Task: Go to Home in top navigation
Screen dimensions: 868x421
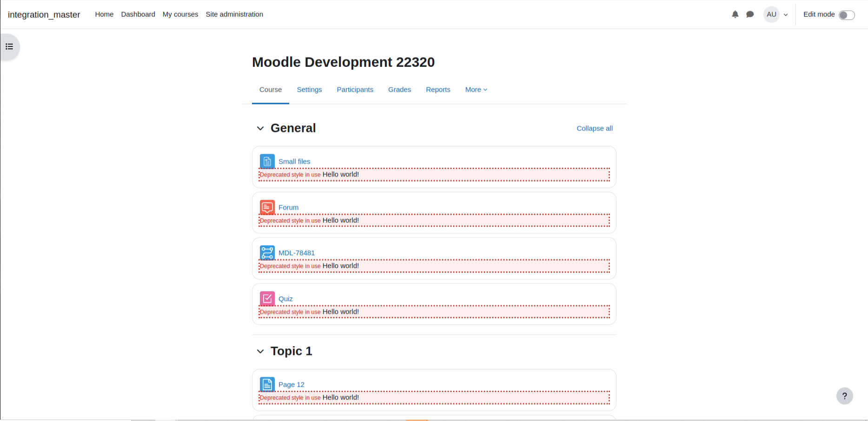Action: coord(104,14)
